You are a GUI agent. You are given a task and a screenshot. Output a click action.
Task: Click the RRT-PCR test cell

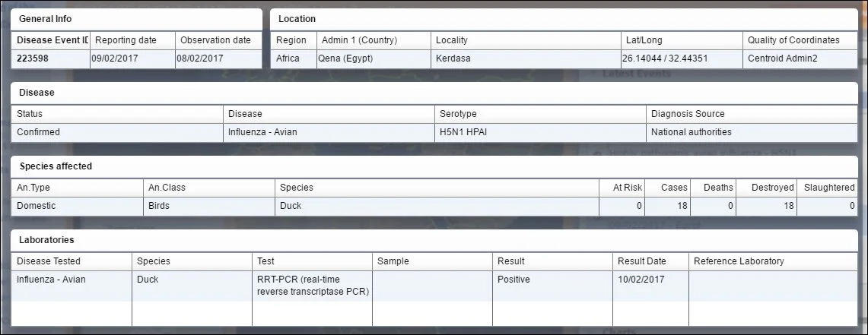312,286
